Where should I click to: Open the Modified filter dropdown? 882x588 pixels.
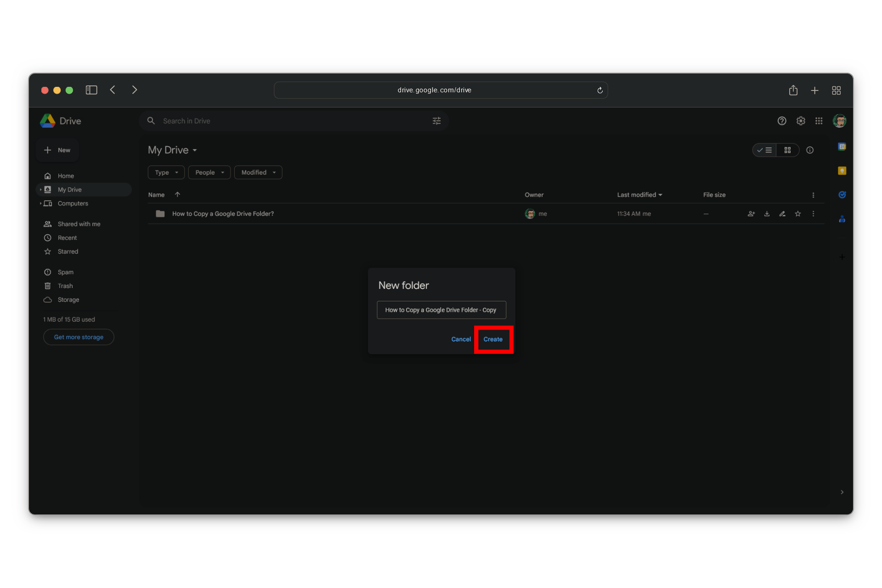[x=258, y=172]
